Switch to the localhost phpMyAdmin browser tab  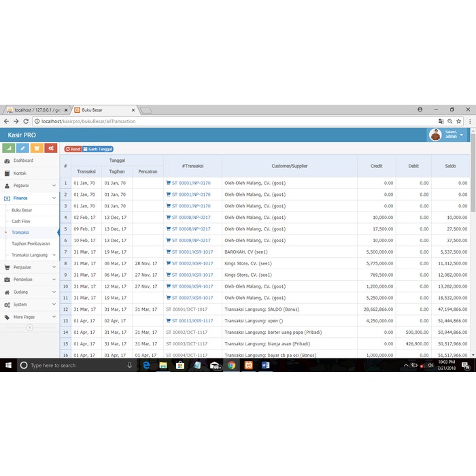(34, 109)
